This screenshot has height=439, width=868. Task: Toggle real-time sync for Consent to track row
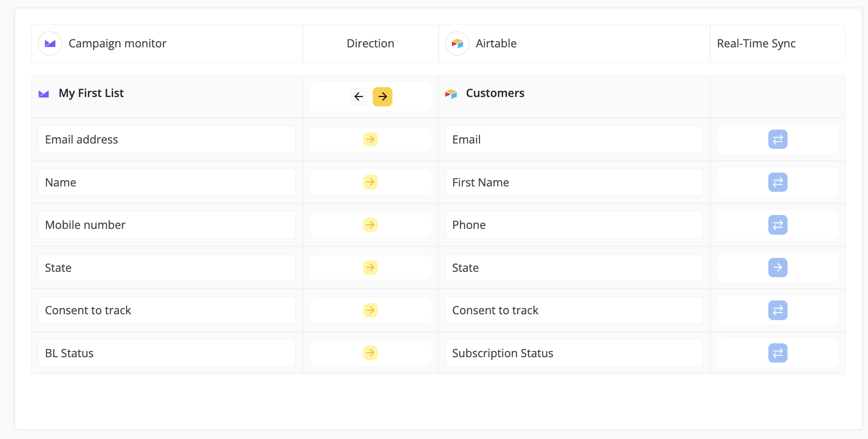point(778,310)
